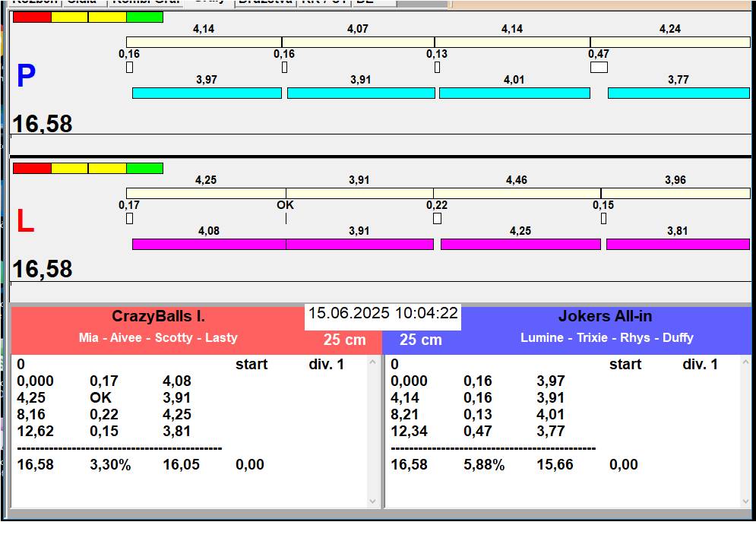
Task: Select the 4,07 cream bar in lane P
Action: pyautogui.click(x=358, y=42)
